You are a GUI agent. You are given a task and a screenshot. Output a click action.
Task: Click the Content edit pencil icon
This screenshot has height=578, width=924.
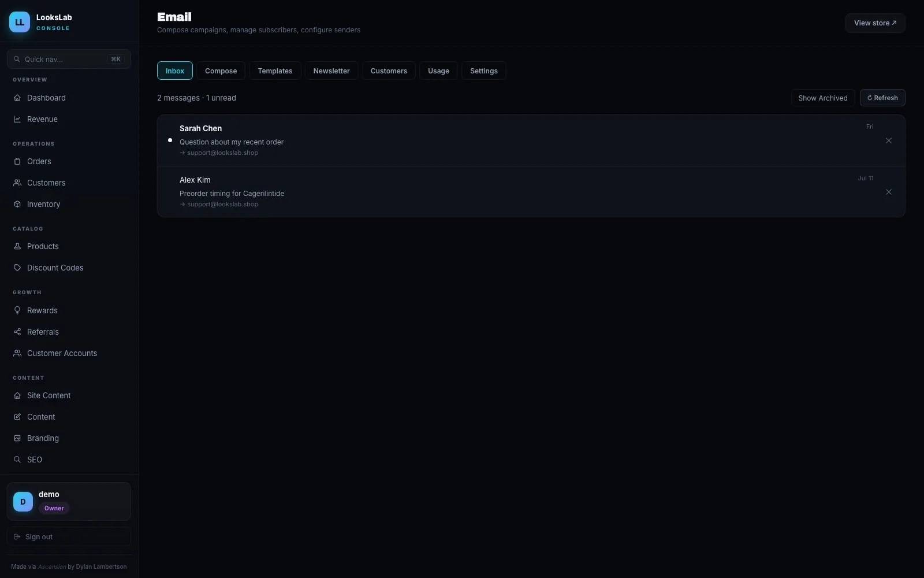[x=17, y=417]
